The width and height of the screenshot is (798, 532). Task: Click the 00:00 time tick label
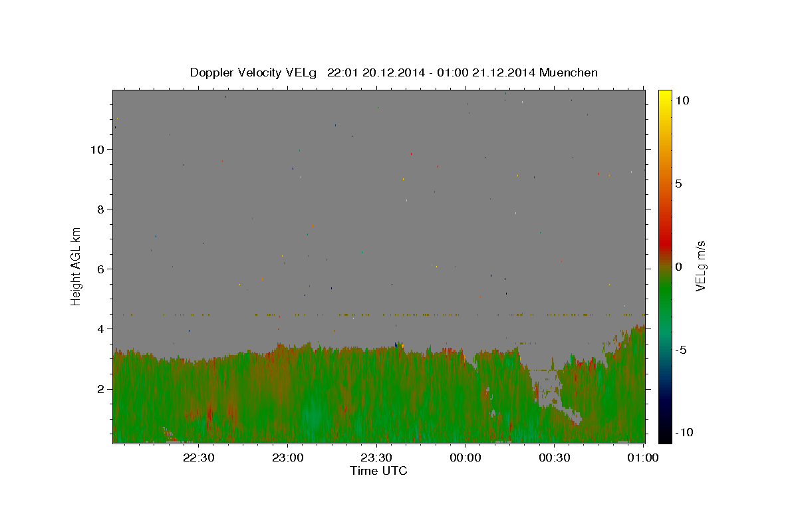(x=465, y=458)
